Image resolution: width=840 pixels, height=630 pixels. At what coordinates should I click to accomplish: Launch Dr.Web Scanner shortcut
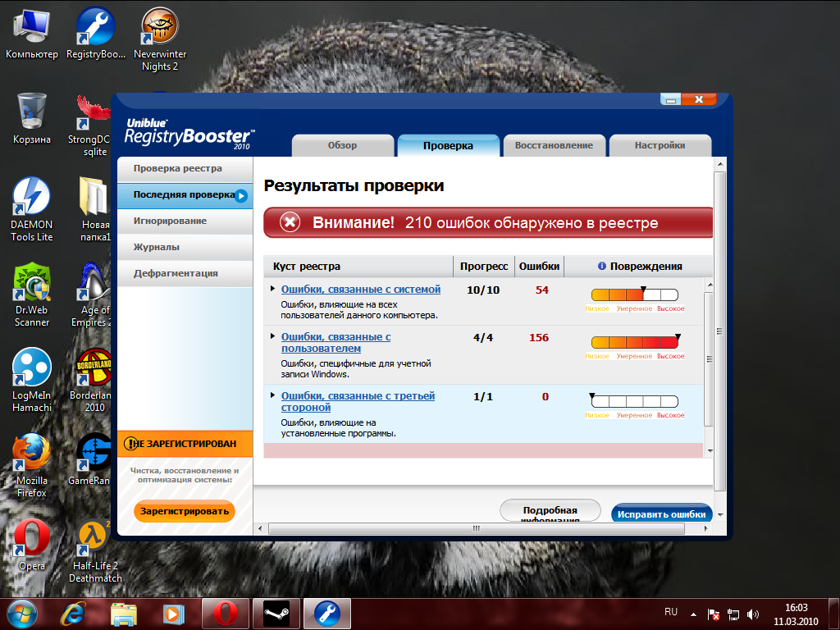[x=32, y=295]
